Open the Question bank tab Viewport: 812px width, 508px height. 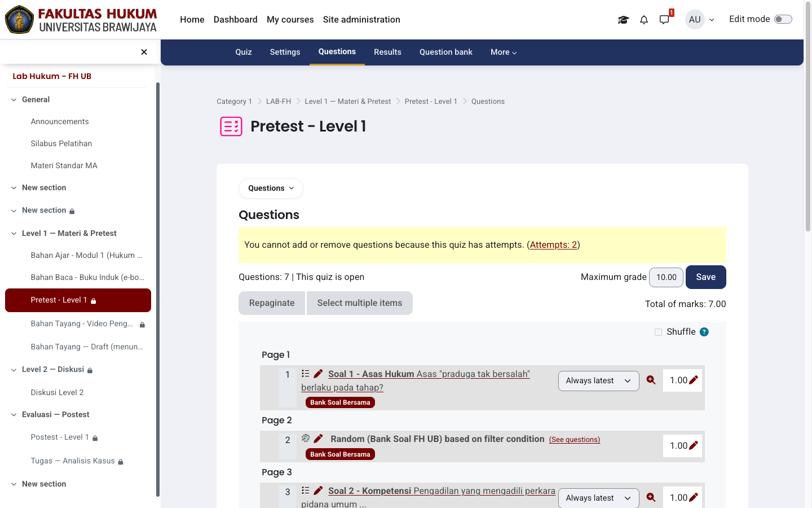pos(445,52)
